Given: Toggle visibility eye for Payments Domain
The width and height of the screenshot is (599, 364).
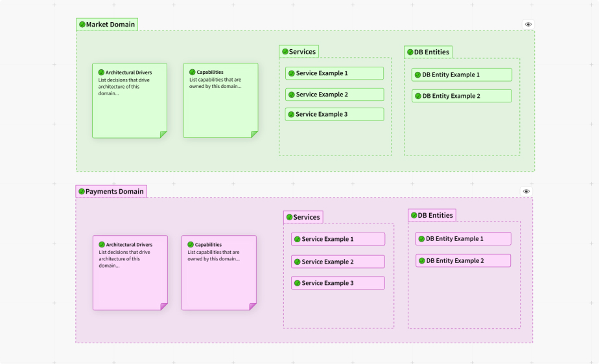Looking at the screenshot, I should [526, 192].
